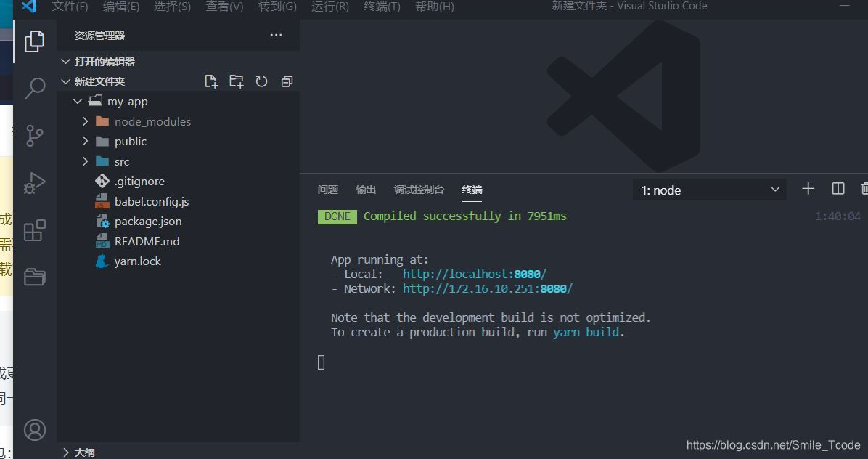The width and height of the screenshot is (868, 459).
Task: Click the package.json file icon
Action: click(x=102, y=221)
